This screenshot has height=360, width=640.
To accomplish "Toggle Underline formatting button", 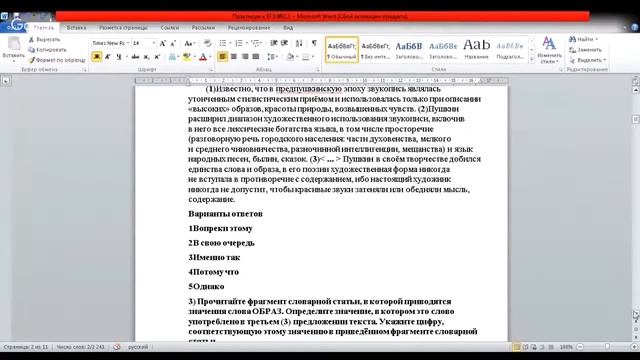I will 118,57.
